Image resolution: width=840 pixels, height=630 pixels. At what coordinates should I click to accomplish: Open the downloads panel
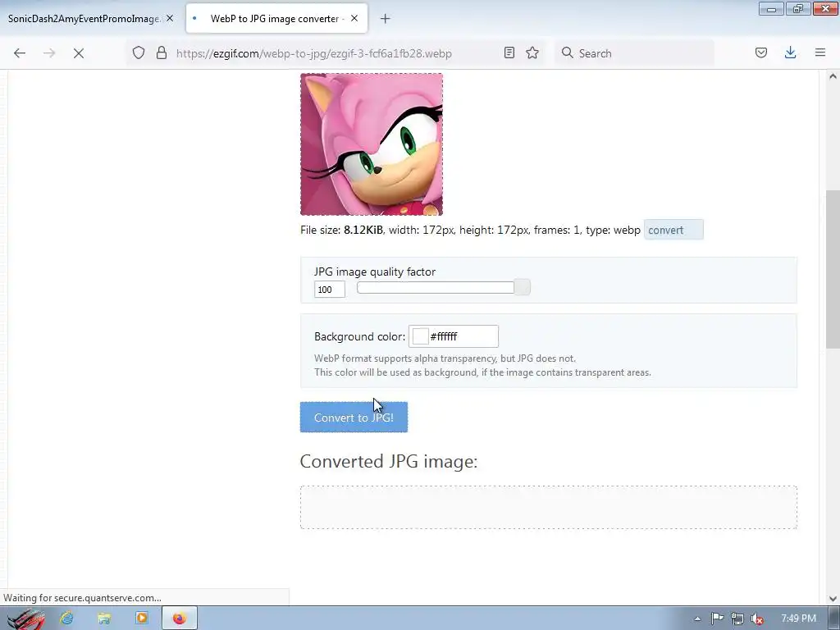[x=790, y=53]
